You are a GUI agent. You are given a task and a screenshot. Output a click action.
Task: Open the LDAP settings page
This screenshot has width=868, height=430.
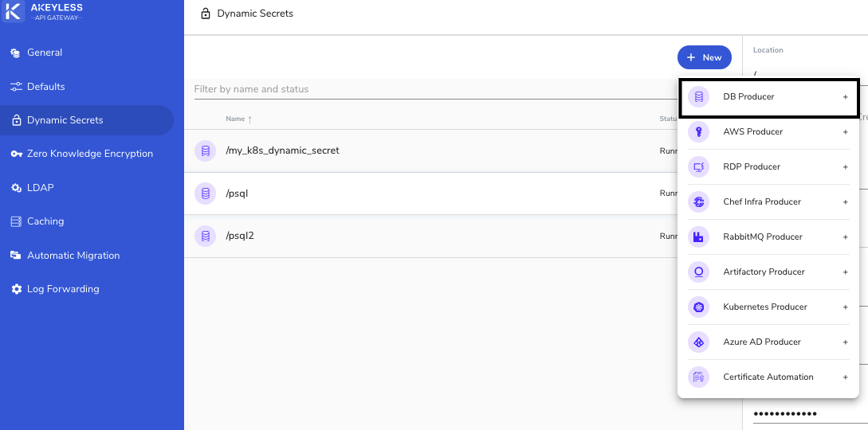87,188
